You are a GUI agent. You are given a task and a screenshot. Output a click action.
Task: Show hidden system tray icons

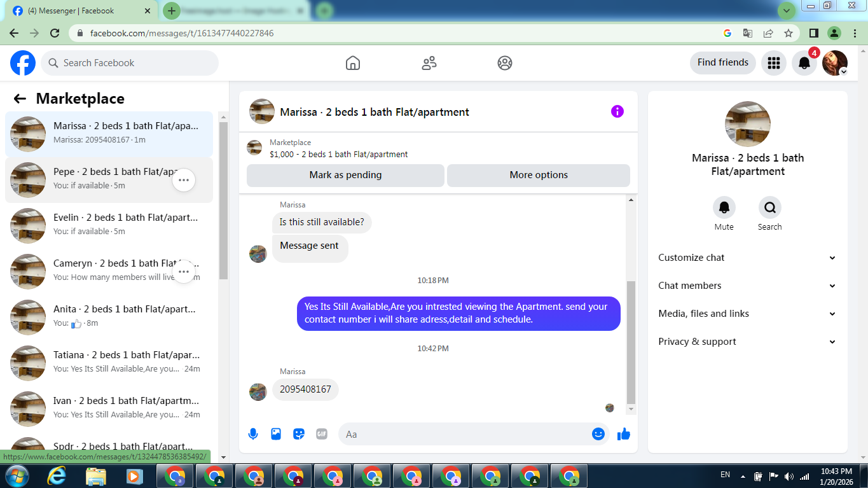coord(742,475)
